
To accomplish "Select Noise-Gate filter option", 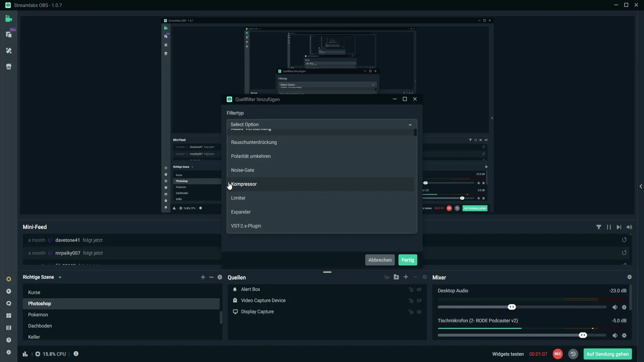I will (243, 170).
